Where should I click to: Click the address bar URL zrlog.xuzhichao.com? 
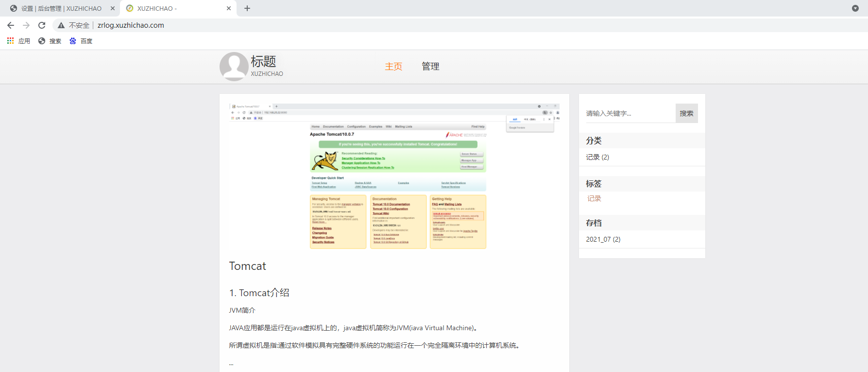[131, 25]
